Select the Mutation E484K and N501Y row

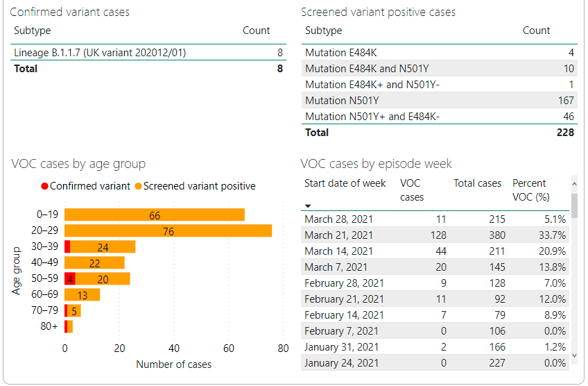coord(440,68)
